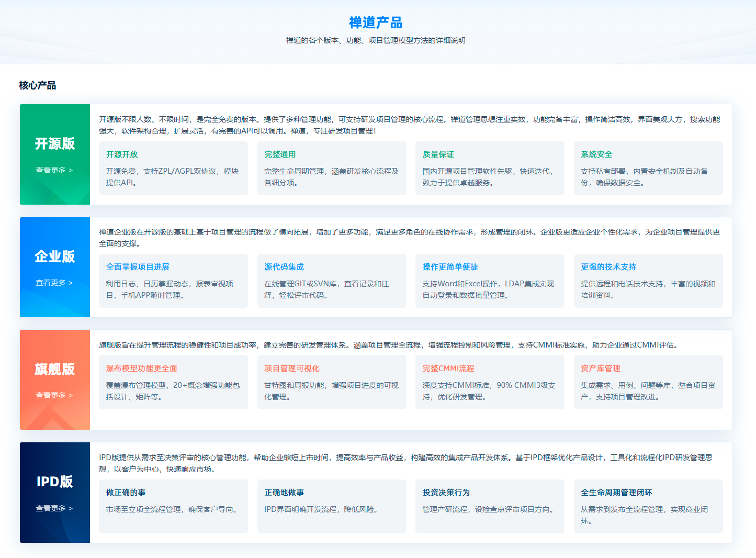Click the description starting with 深度支持CMMI标准
Screen dimensions: 756x558
489,391
